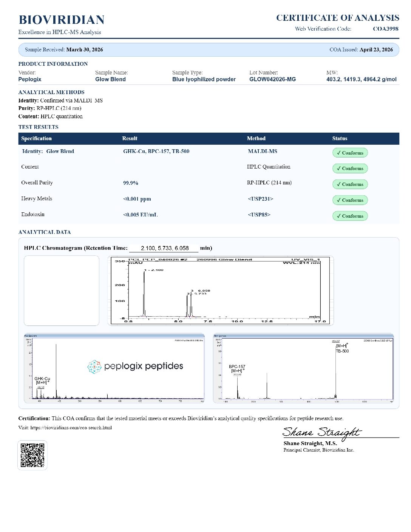Click the Status column header
411x532 pixels.
(340, 139)
